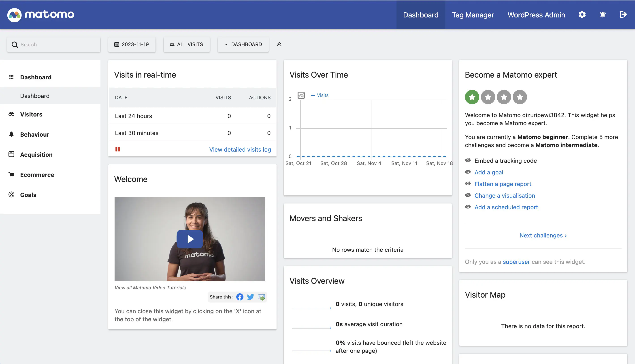Click the Acquisition sidebar icon

click(11, 154)
